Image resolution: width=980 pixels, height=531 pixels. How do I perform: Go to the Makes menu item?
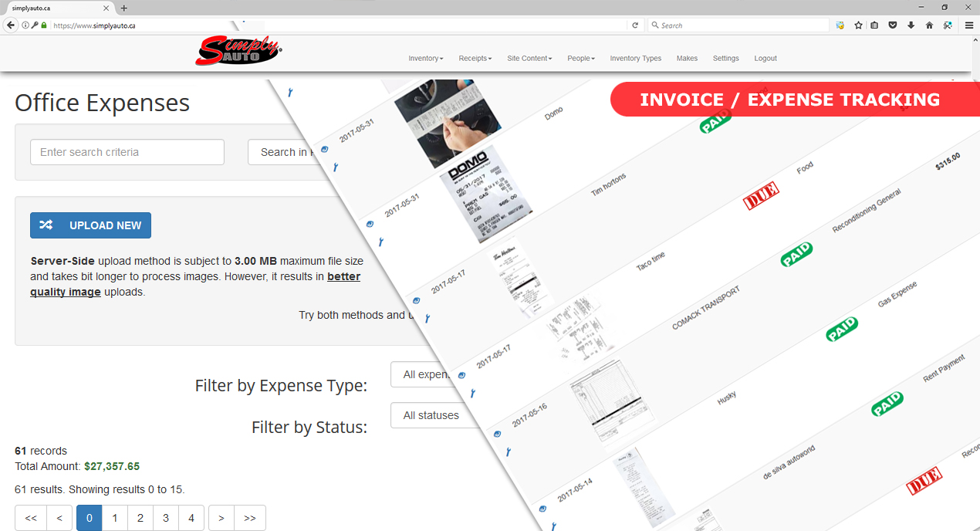(687, 59)
